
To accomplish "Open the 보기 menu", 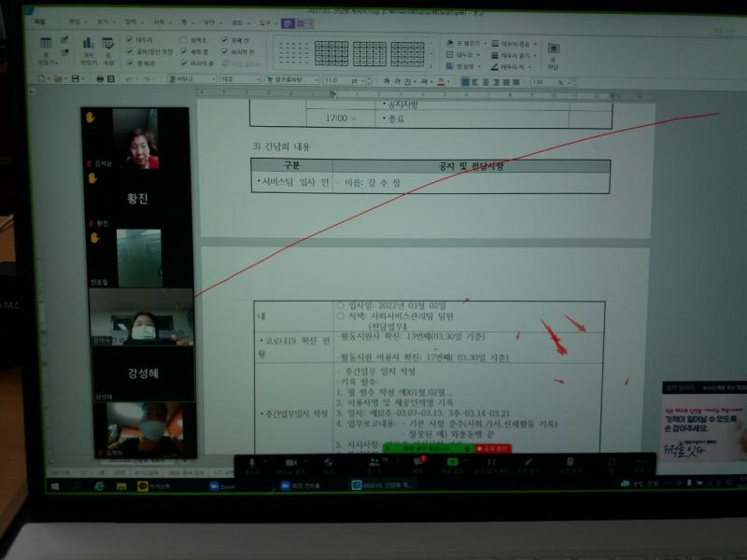I will [x=103, y=21].
